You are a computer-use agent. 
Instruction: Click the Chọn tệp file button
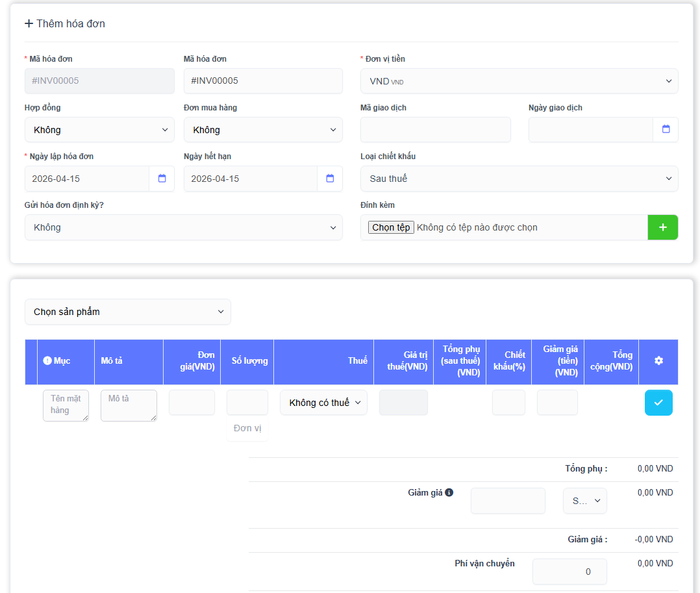point(391,227)
